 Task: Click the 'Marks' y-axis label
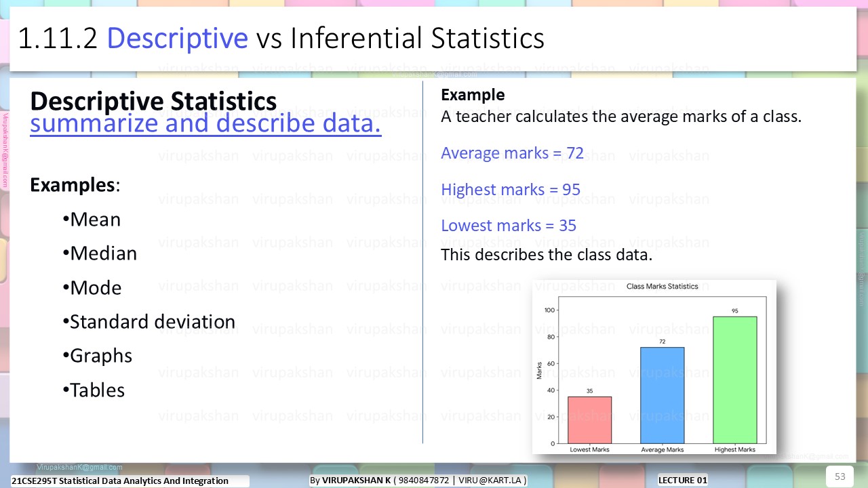540,370
